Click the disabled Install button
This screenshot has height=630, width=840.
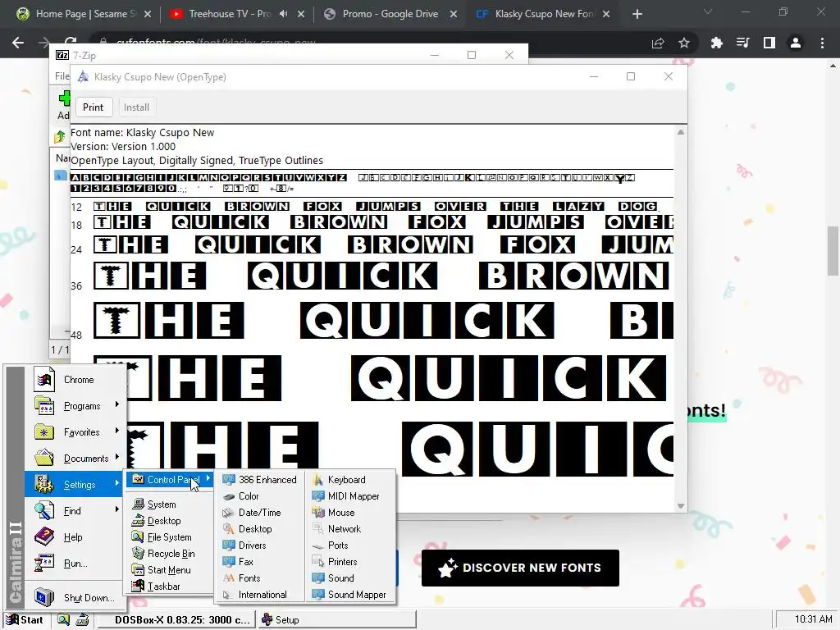pyautogui.click(x=137, y=107)
